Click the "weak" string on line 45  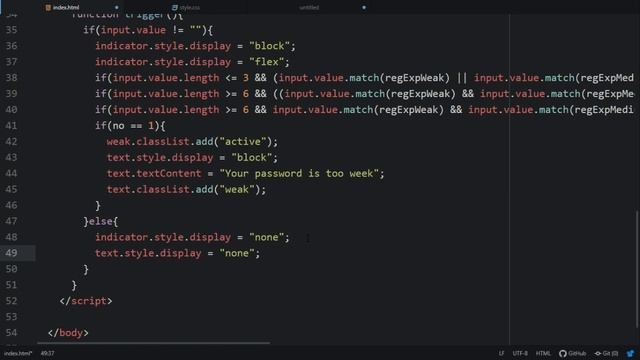click(x=237, y=189)
